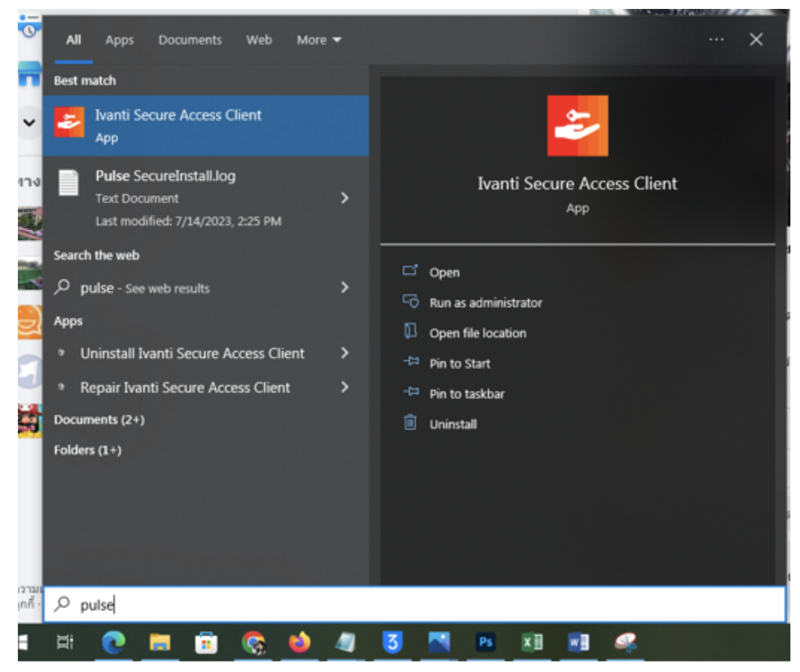Expand Pulse SecureInstall.log result arrow

coord(344,199)
